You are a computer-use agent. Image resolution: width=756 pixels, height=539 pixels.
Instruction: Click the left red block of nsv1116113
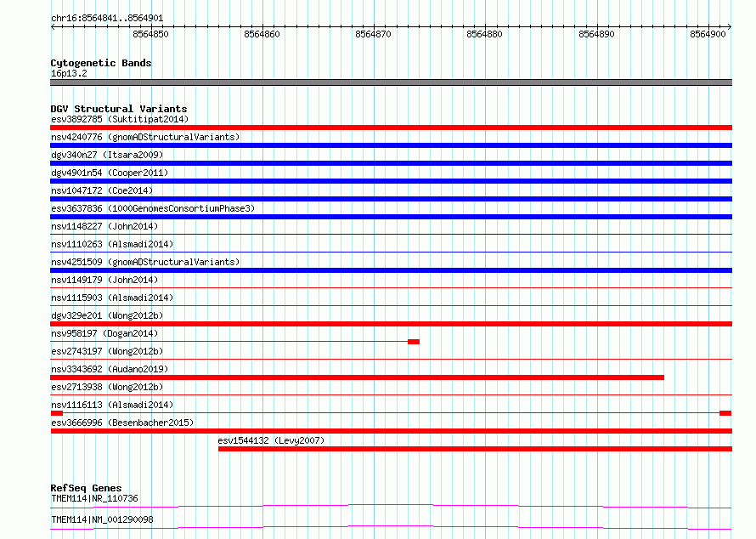click(57, 413)
